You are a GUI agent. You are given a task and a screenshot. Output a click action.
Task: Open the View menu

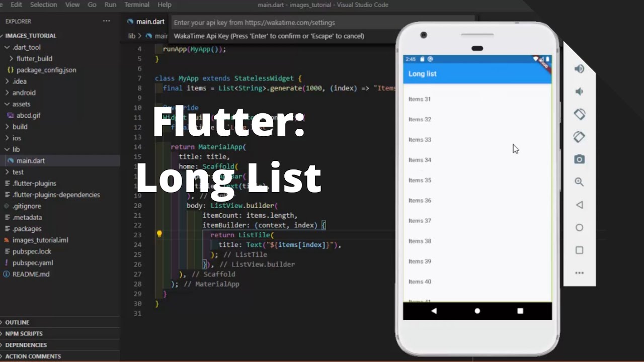pyautogui.click(x=72, y=5)
